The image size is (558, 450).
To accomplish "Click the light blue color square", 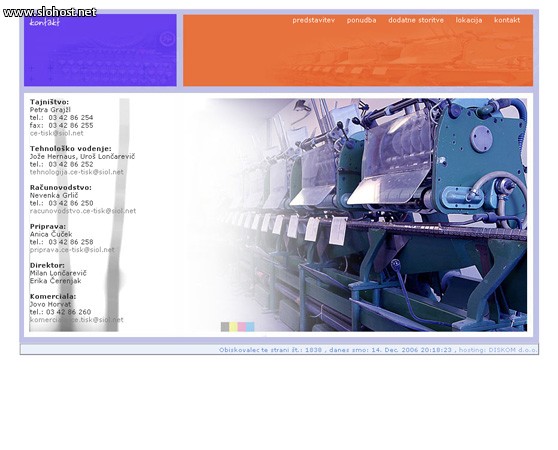I will [250, 327].
